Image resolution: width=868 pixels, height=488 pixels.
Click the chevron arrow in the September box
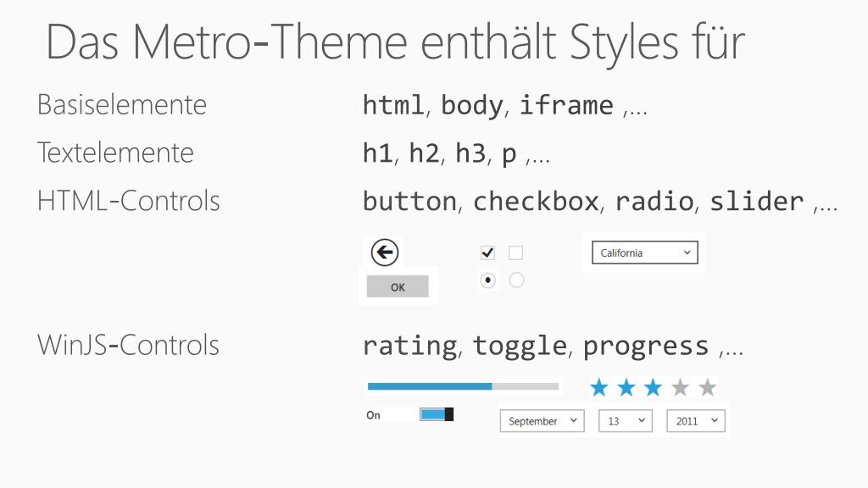click(x=574, y=420)
